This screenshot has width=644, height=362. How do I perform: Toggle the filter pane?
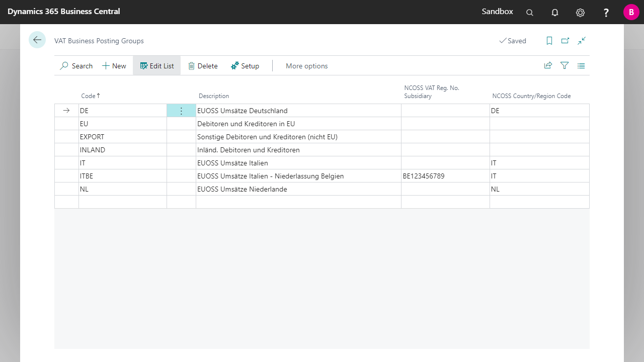[565, 65]
